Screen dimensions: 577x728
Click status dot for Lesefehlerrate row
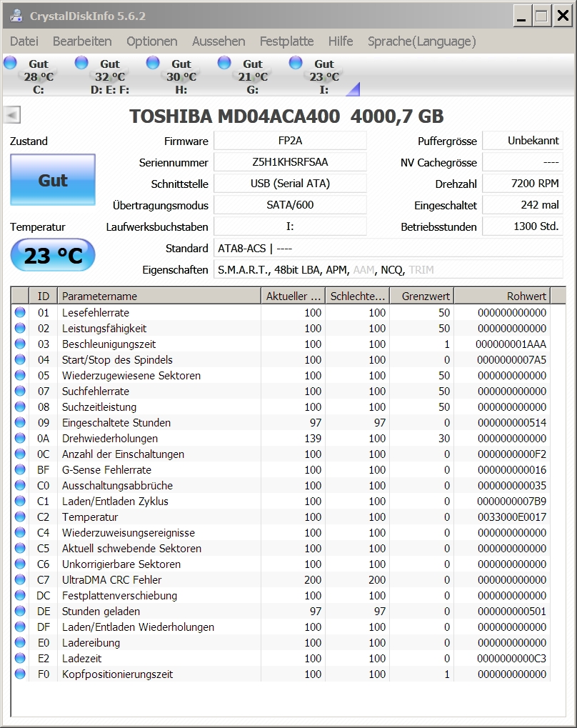pos(20,312)
